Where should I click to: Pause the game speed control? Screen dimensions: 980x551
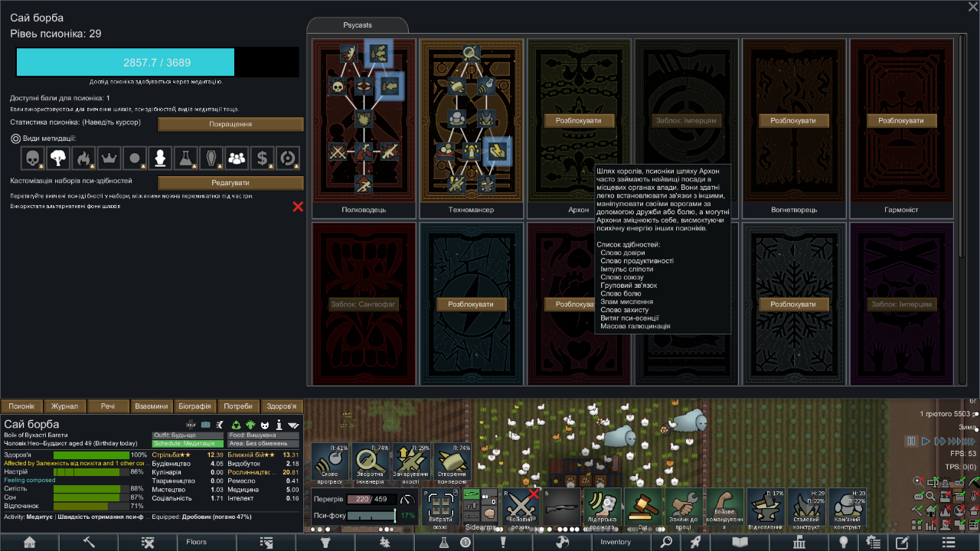911,441
